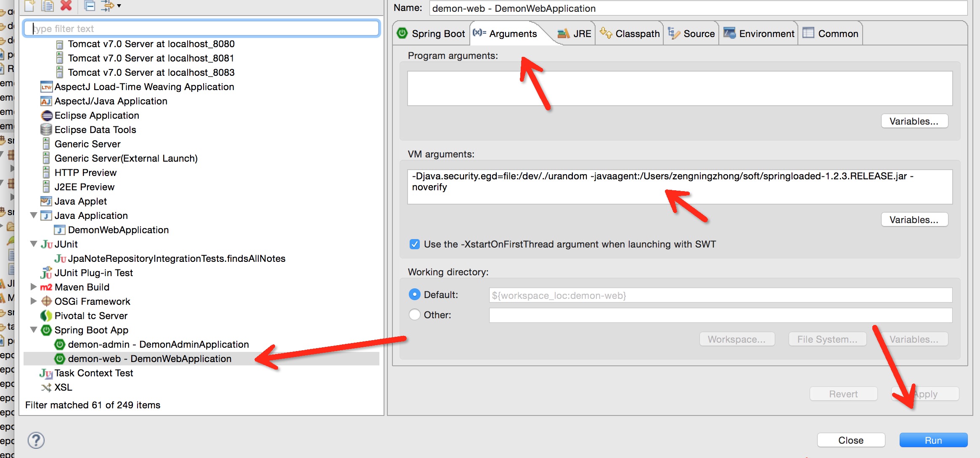
Task: Collapse the JUnit tree node
Action: coord(34,244)
